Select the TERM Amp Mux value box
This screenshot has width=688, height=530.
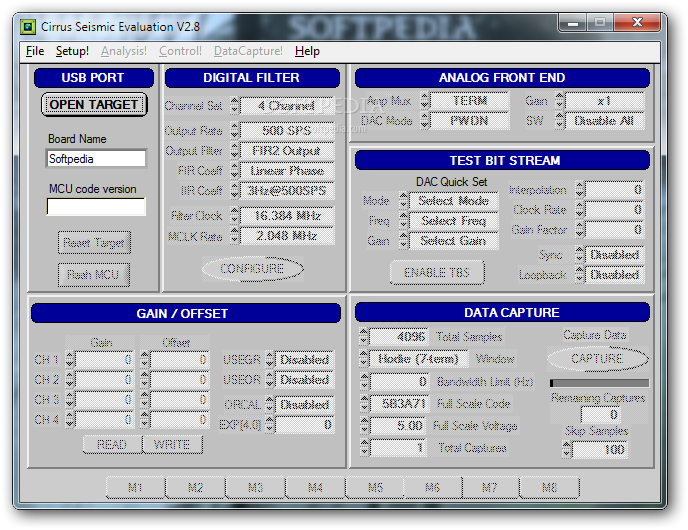pyautogui.click(x=469, y=100)
